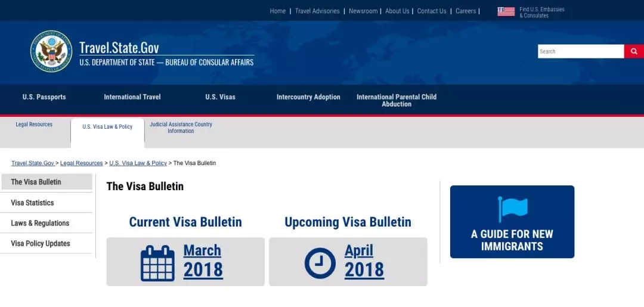Open International Parental Child Abduction menu
644x307 pixels.
pos(397,100)
